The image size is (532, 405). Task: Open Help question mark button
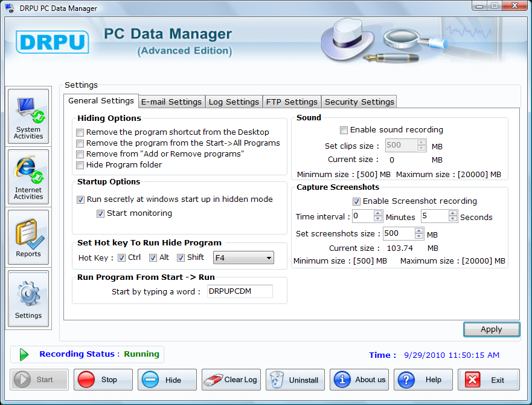point(423,380)
